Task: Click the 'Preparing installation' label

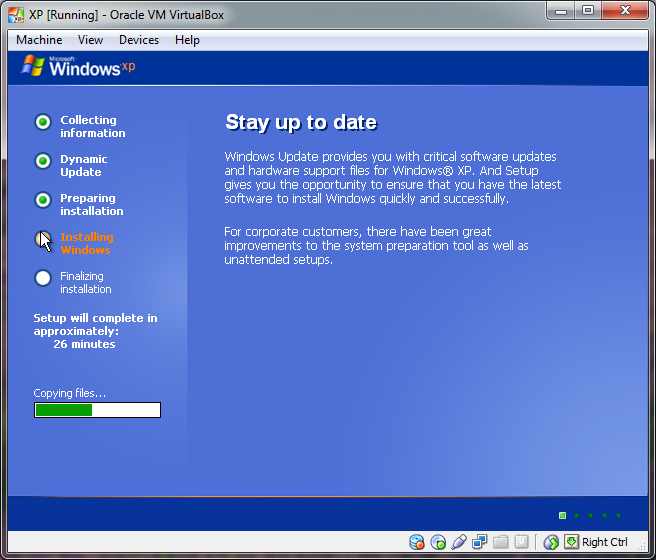Action: [x=92, y=205]
